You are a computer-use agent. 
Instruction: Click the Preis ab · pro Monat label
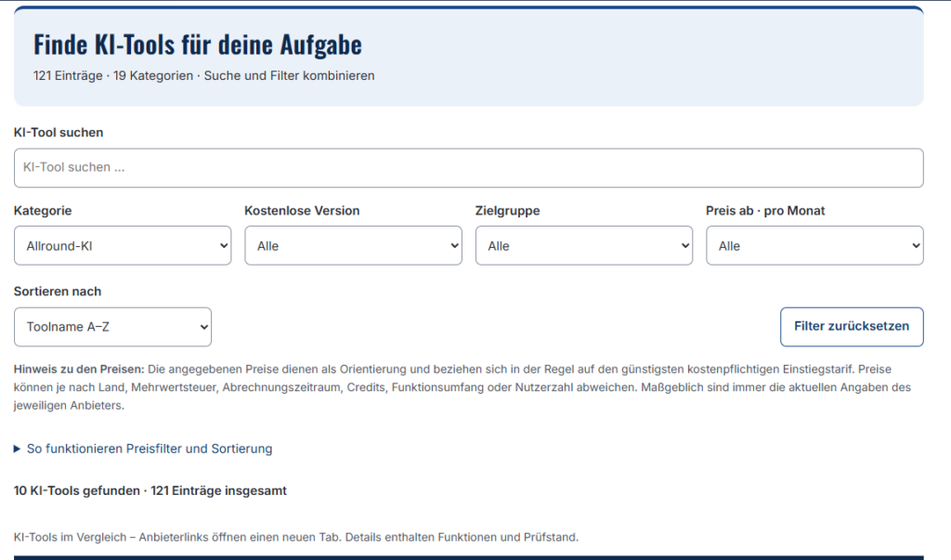pos(765,211)
